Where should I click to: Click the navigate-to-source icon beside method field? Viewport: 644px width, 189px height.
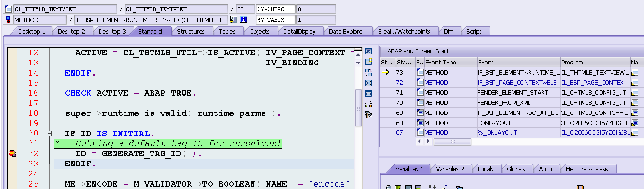pyautogui.click(x=233, y=20)
